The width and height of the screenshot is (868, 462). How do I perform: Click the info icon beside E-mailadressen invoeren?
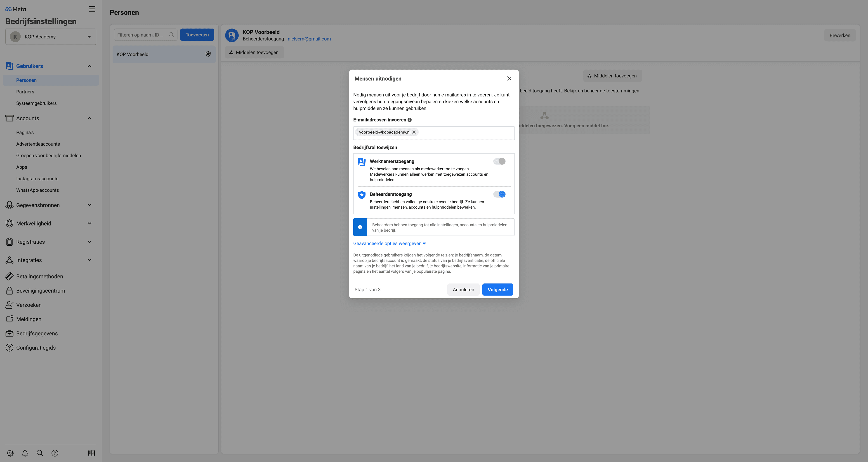(x=409, y=120)
